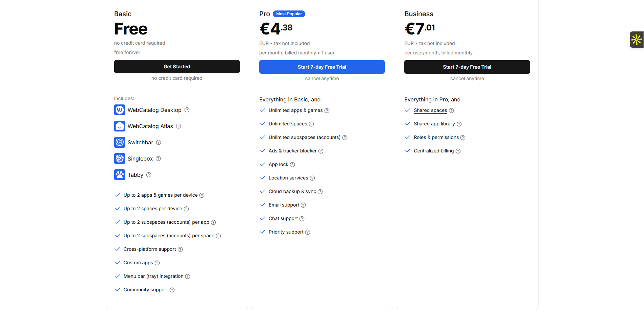
Task: Click info icon beside Community support
Action: pyautogui.click(x=172, y=290)
